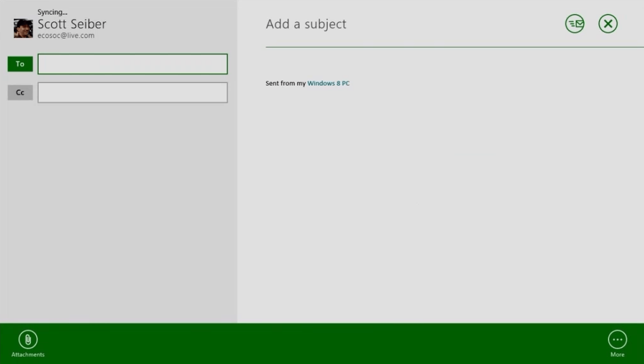Screen dimensions: 644x364
Task: Click the 'Sent from my' signature text
Action: [x=285, y=83]
